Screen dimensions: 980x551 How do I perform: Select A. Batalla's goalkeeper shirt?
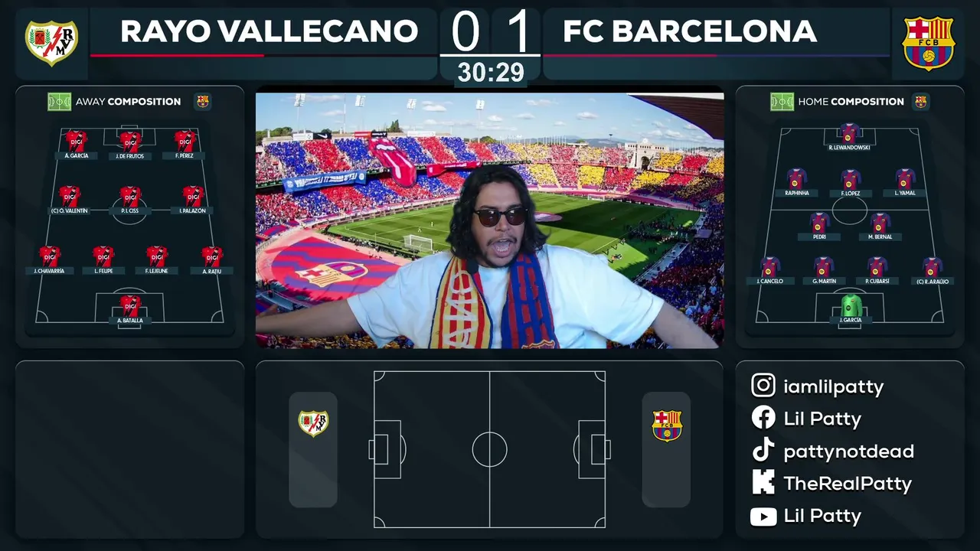pos(130,305)
